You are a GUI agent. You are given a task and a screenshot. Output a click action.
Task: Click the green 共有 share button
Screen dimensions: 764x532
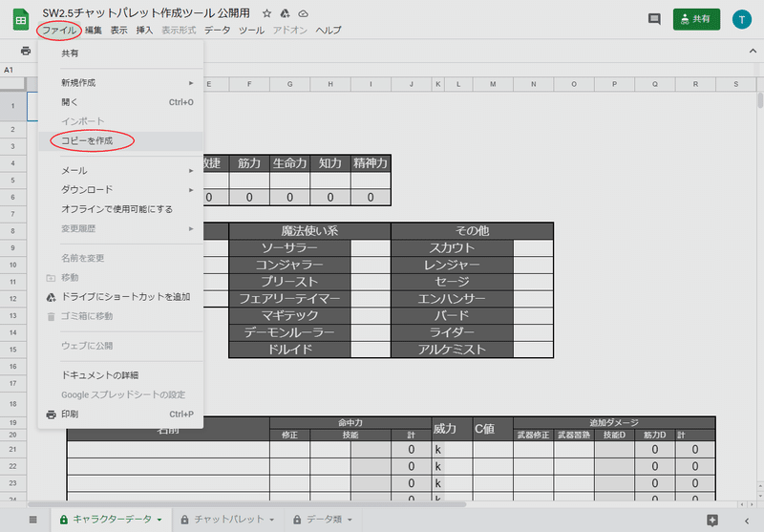coord(696,19)
